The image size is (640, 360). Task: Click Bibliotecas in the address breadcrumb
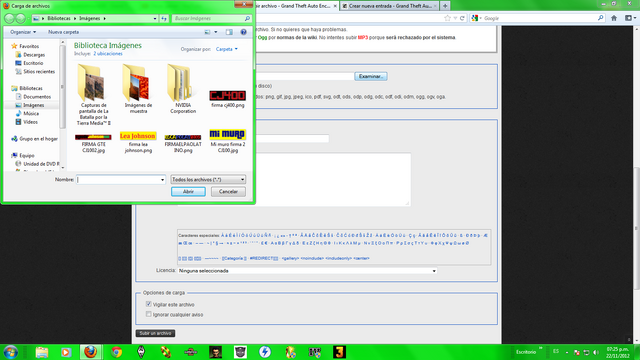click(59, 18)
